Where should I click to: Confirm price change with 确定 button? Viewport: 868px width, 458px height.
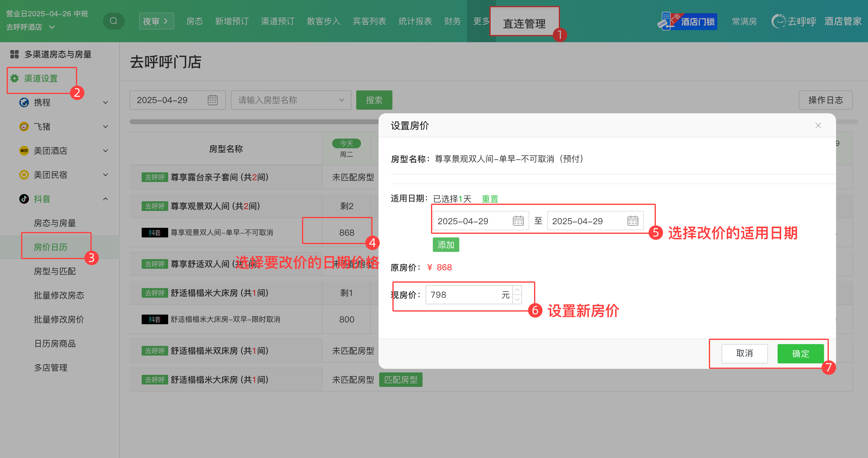click(x=800, y=353)
